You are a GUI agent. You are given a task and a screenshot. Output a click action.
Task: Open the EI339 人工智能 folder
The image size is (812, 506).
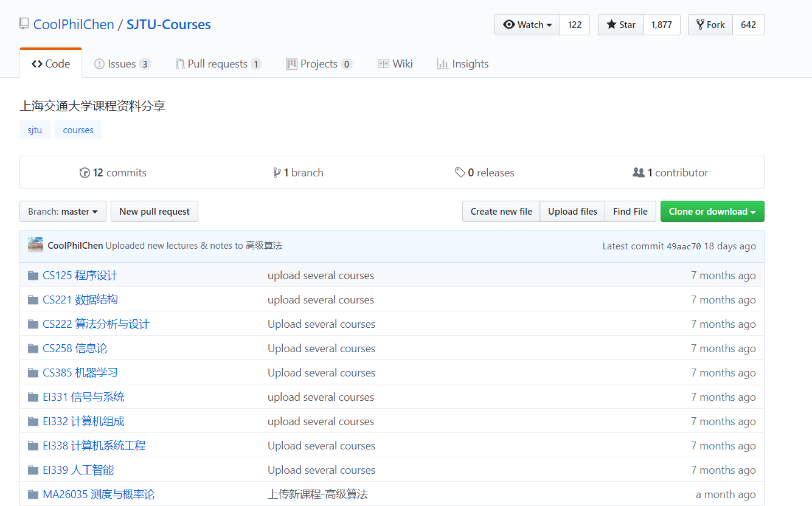(x=78, y=470)
